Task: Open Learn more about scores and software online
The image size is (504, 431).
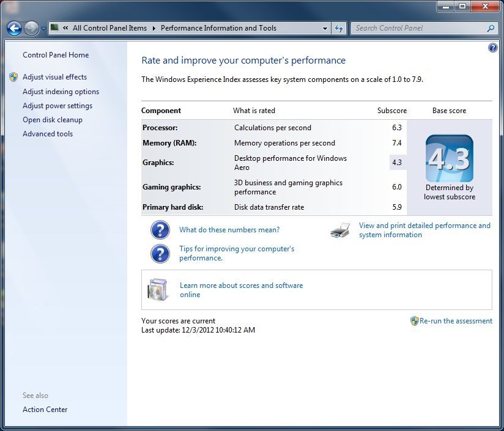Action: [242, 290]
